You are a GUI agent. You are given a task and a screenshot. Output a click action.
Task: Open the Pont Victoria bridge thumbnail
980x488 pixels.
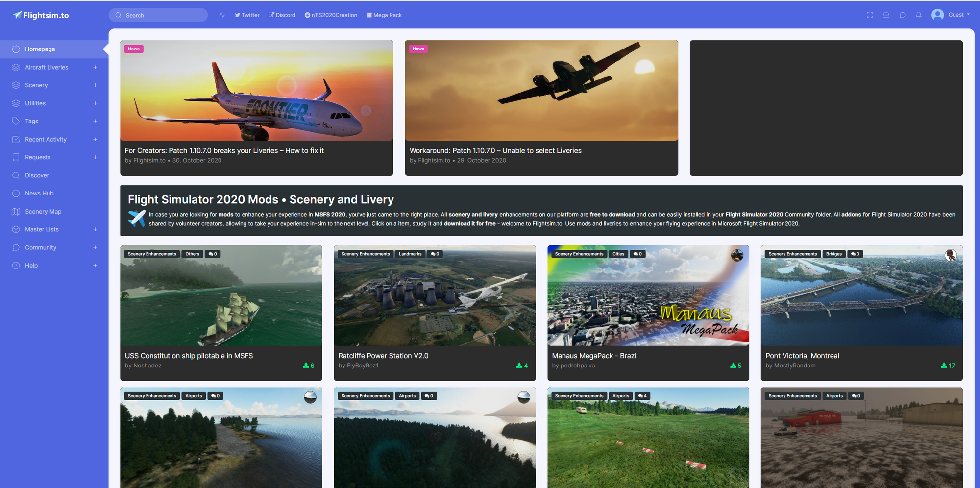862,296
